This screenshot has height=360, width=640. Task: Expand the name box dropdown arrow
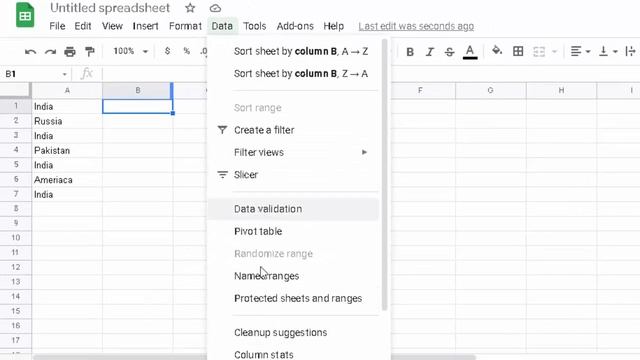[x=64, y=74]
